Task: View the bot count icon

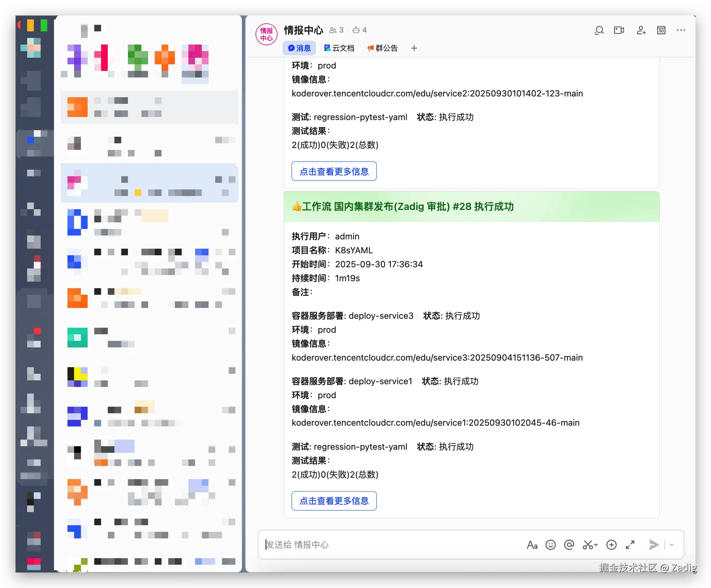Action: tap(356, 30)
